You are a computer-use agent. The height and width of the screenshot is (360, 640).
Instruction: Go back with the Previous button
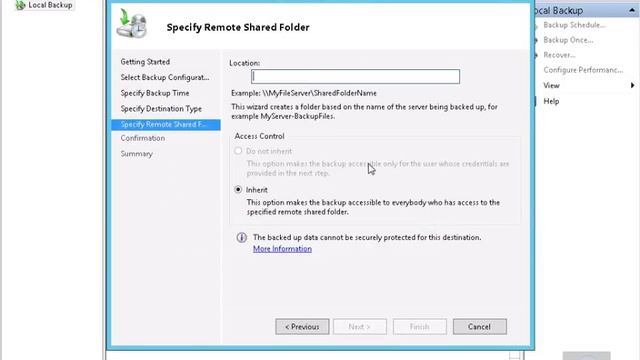click(x=302, y=327)
